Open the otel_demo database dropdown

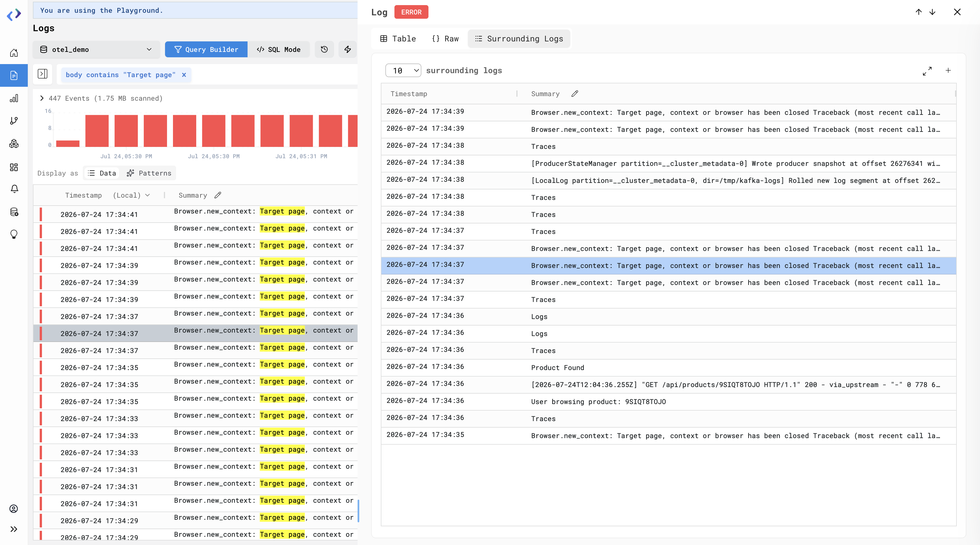point(96,49)
